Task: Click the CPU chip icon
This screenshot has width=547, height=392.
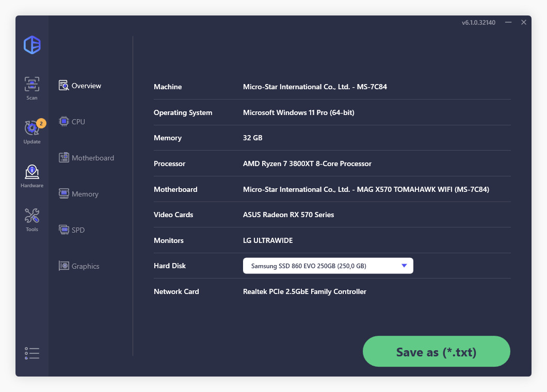Action: point(65,121)
